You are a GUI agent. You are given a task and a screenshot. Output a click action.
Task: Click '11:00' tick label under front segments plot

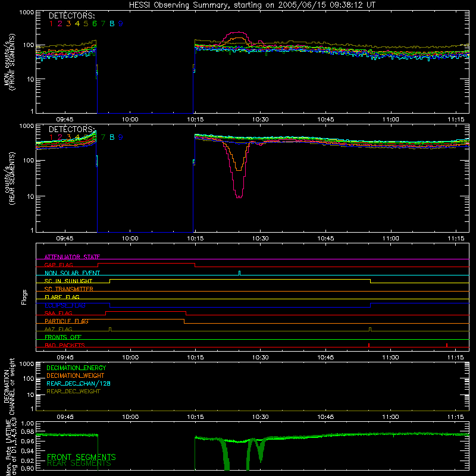[x=390, y=119]
